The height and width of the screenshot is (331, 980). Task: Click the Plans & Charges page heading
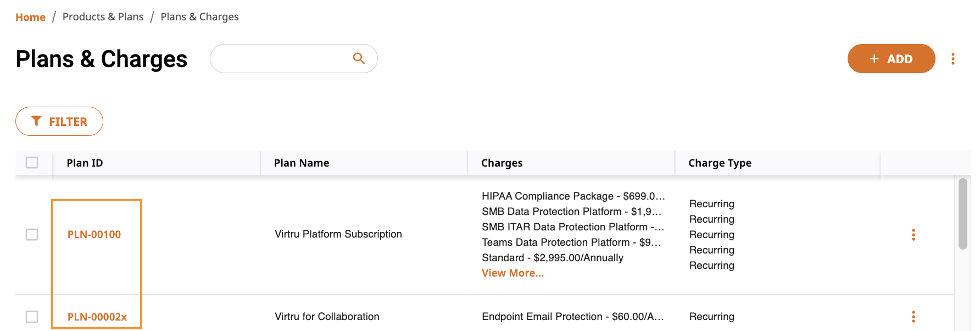(x=102, y=59)
